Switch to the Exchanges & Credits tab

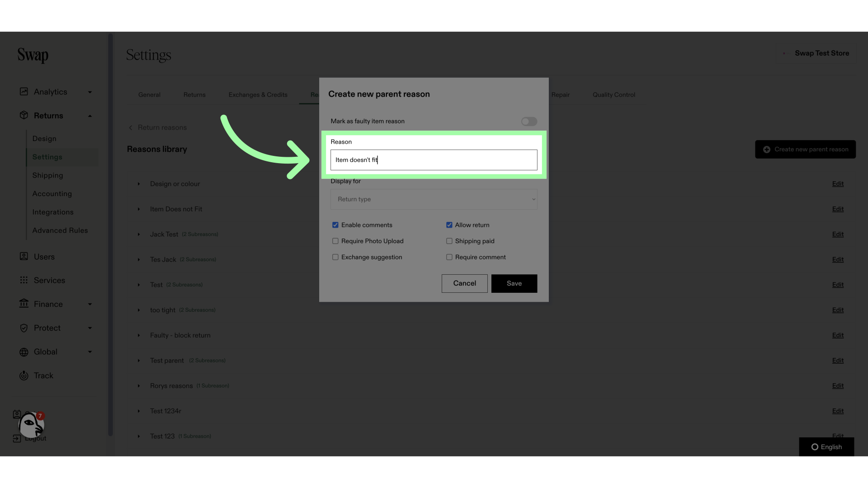point(258,95)
